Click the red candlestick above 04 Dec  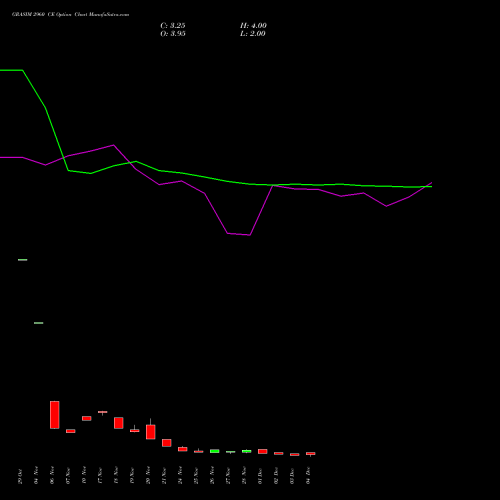click(x=311, y=454)
